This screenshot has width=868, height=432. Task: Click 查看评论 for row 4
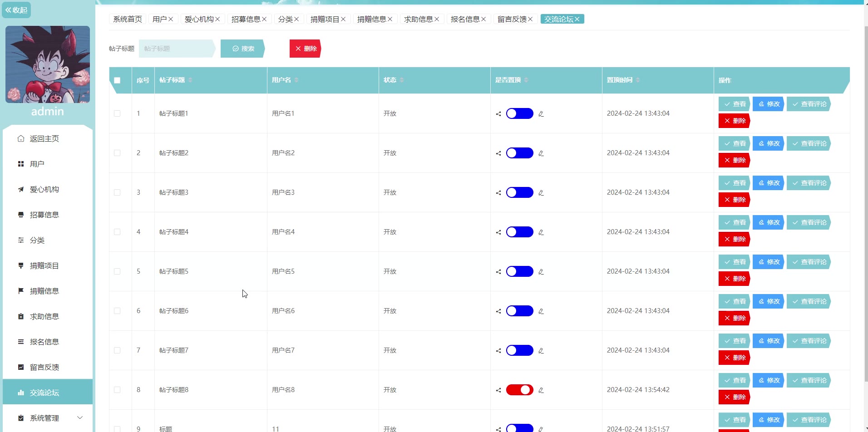(x=809, y=222)
